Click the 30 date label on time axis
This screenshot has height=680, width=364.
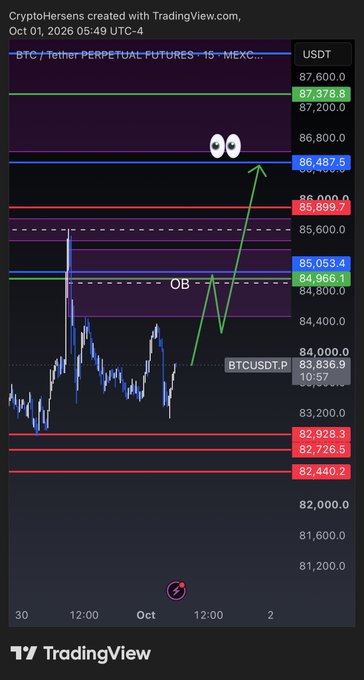(21, 615)
